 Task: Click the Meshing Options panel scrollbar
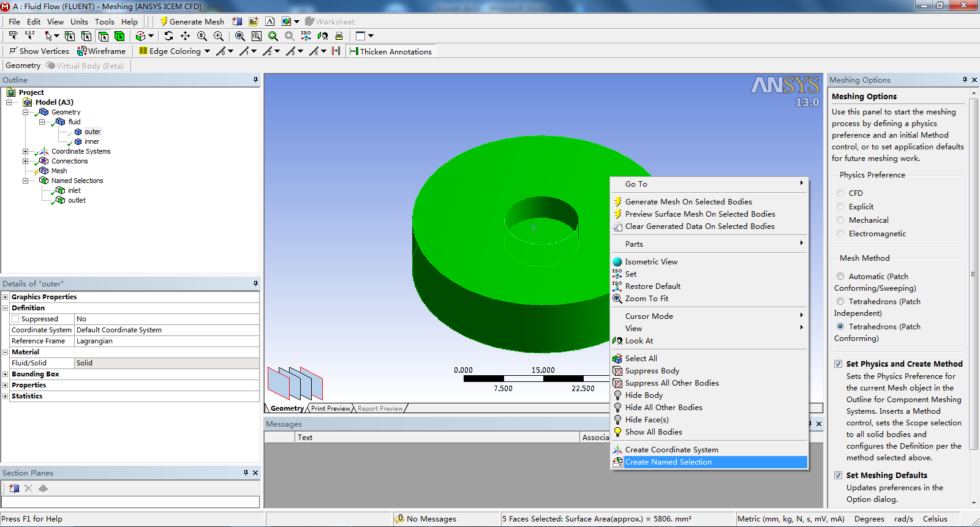click(974, 297)
